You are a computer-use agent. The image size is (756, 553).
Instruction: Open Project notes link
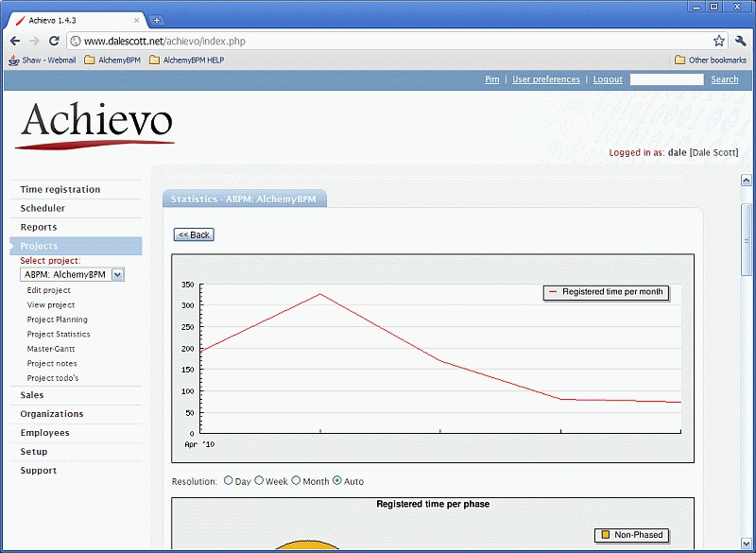click(x=52, y=363)
